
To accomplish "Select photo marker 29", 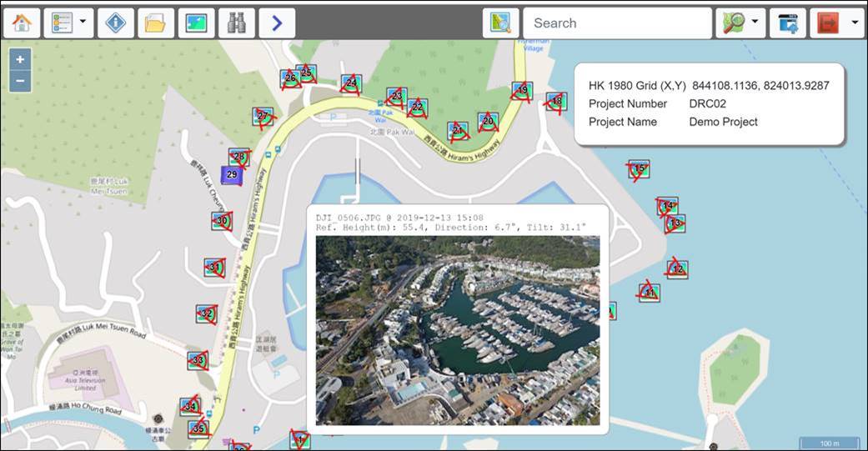I will click(232, 174).
